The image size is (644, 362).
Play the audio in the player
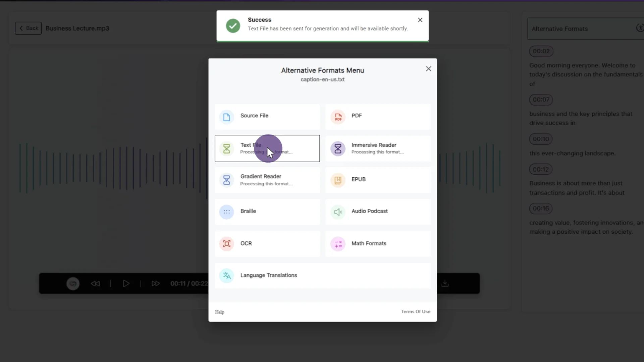coord(126,284)
